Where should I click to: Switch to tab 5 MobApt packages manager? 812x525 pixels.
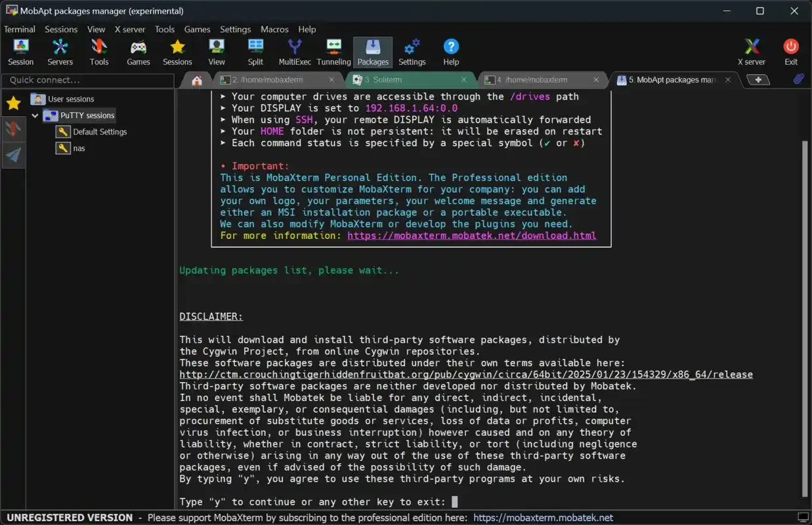(675, 80)
